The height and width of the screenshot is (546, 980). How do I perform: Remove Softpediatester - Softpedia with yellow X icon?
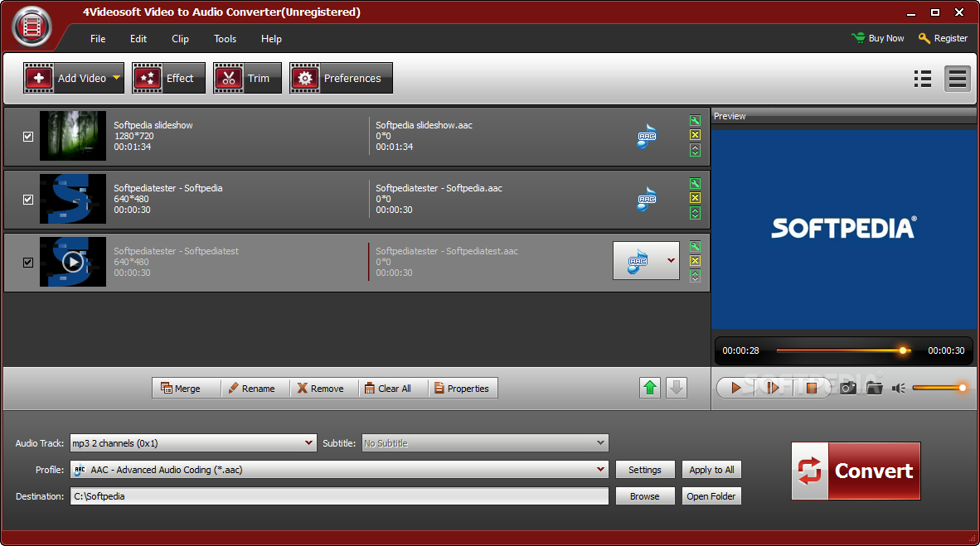tap(695, 198)
